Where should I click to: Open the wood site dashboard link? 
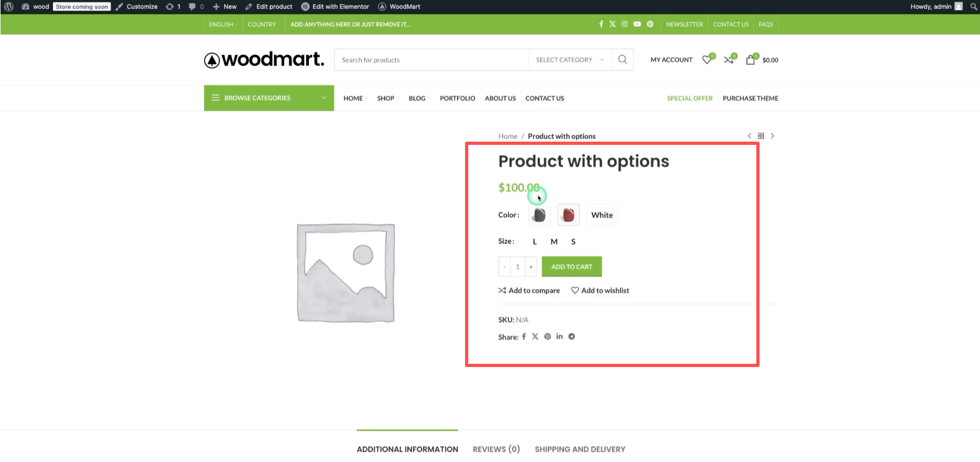pos(35,6)
